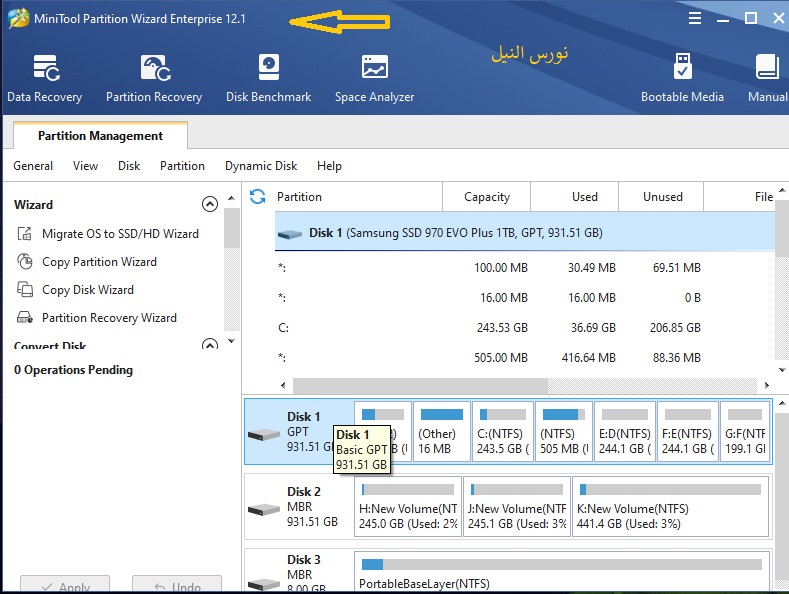Sort by the Capacity column header

(487, 197)
